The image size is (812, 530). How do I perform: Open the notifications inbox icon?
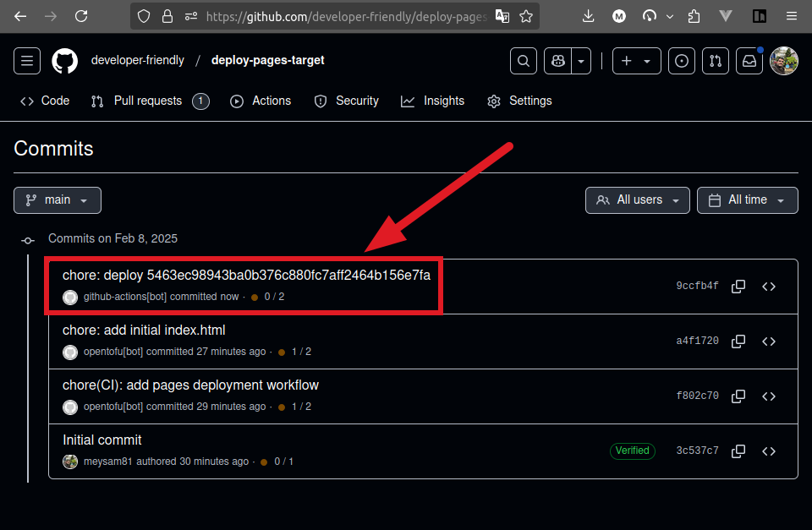(x=749, y=61)
